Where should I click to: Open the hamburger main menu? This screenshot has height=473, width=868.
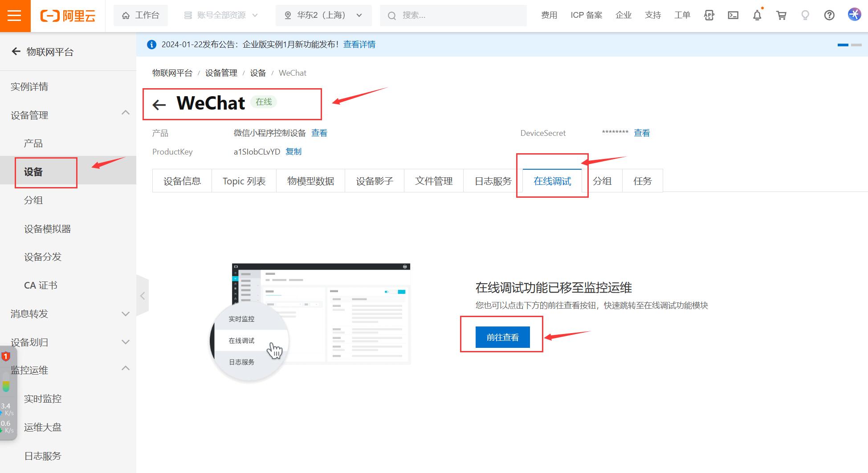[x=15, y=16]
